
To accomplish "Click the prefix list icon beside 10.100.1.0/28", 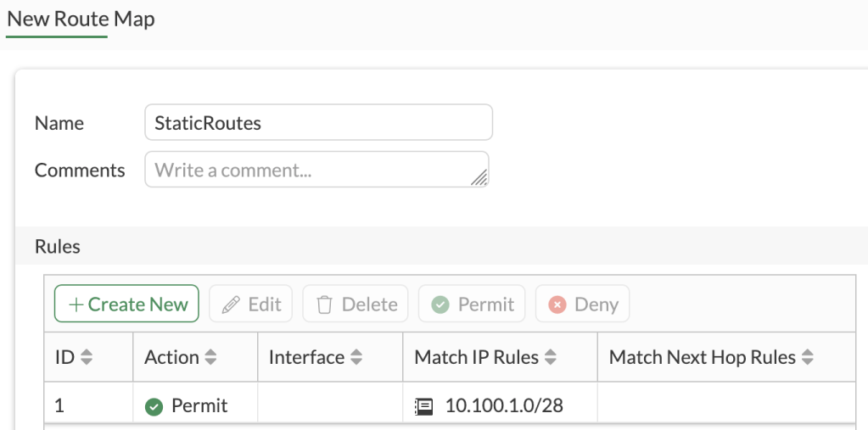I will point(423,407).
